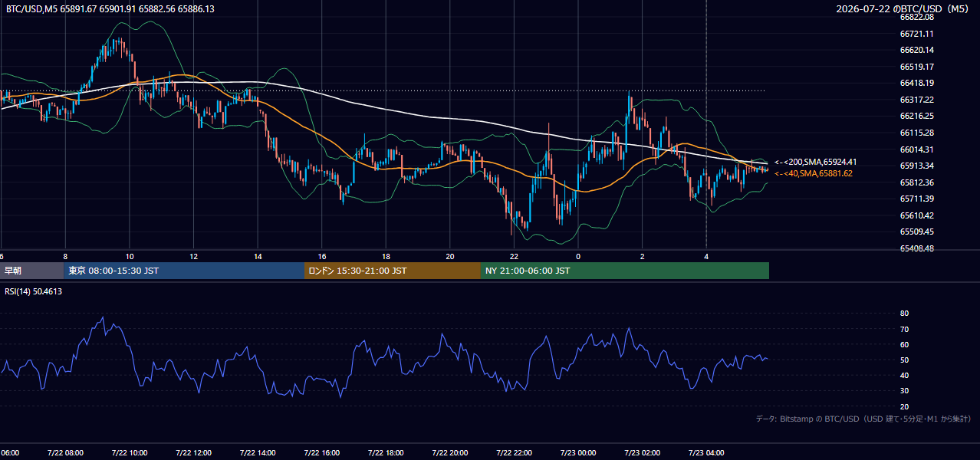
Task: Click price axis value 66317.22
Action: pos(916,100)
